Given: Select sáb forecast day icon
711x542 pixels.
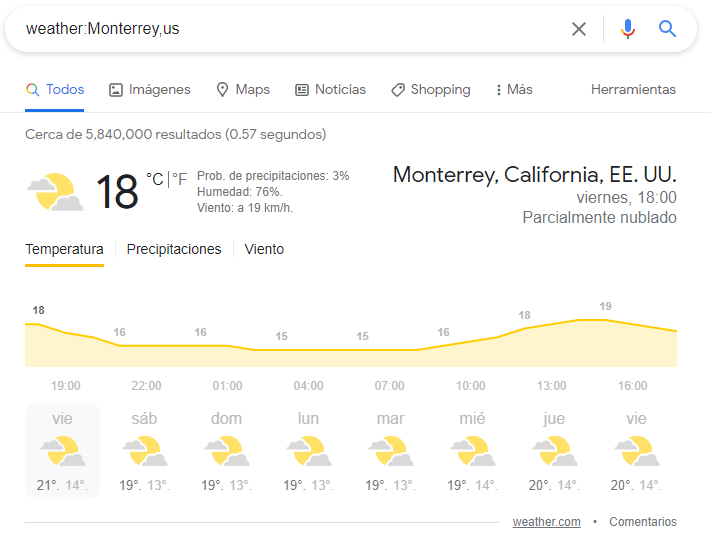Looking at the screenshot, I should click(x=145, y=451).
